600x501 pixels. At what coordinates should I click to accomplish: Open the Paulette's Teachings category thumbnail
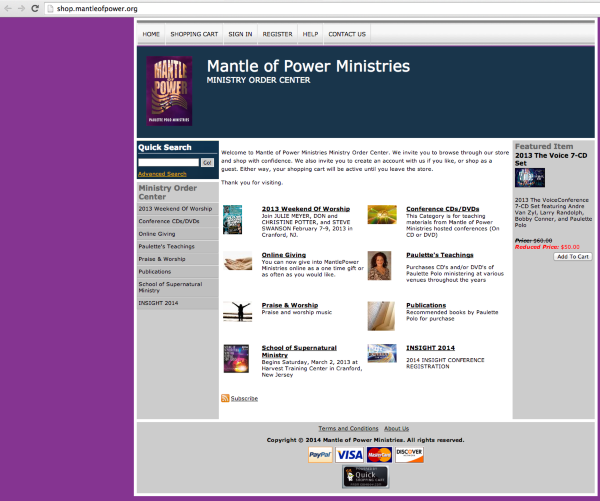point(381,264)
